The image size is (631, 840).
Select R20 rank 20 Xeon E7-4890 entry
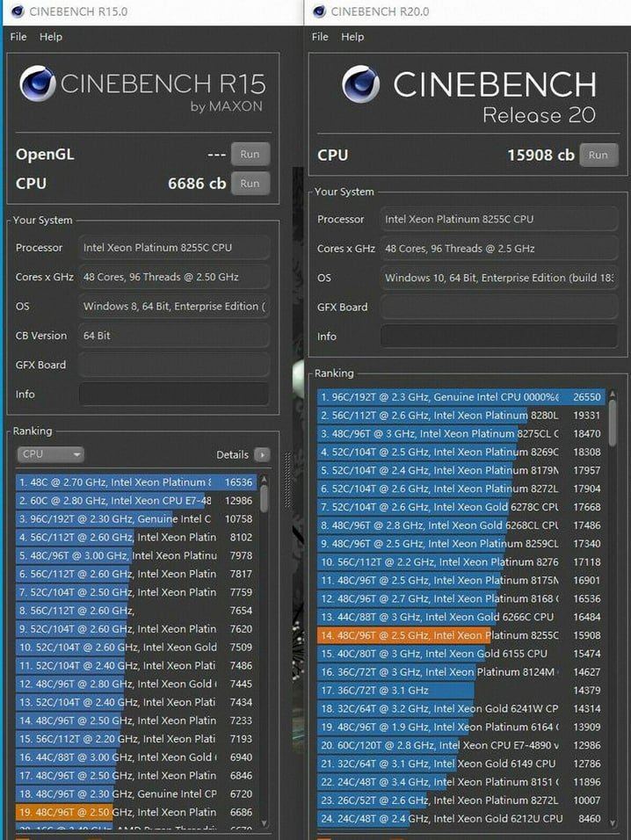pyautogui.click(x=461, y=745)
